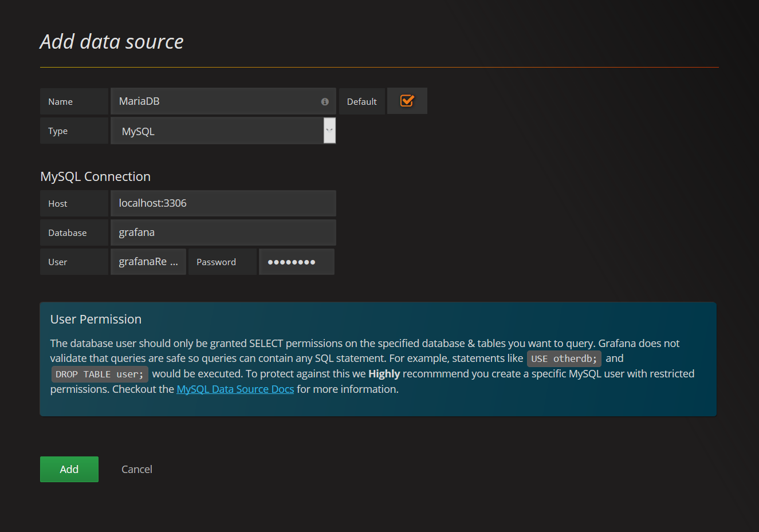Image resolution: width=759 pixels, height=532 pixels.
Task: Click the Default label
Action: (x=362, y=101)
